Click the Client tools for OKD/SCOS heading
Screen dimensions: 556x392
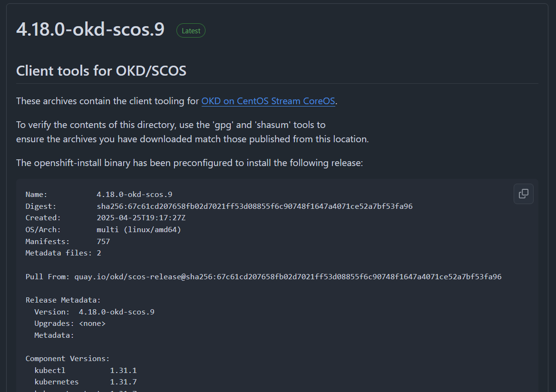[x=101, y=71]
